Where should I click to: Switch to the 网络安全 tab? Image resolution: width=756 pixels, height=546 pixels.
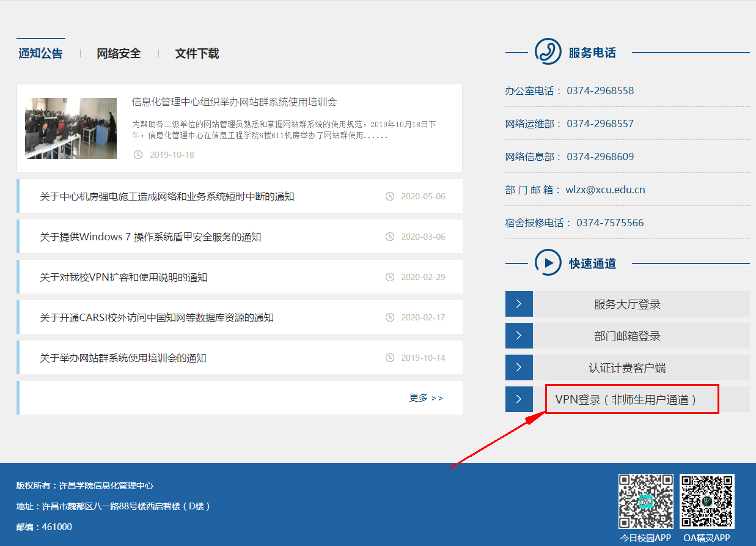pos(119,54)
